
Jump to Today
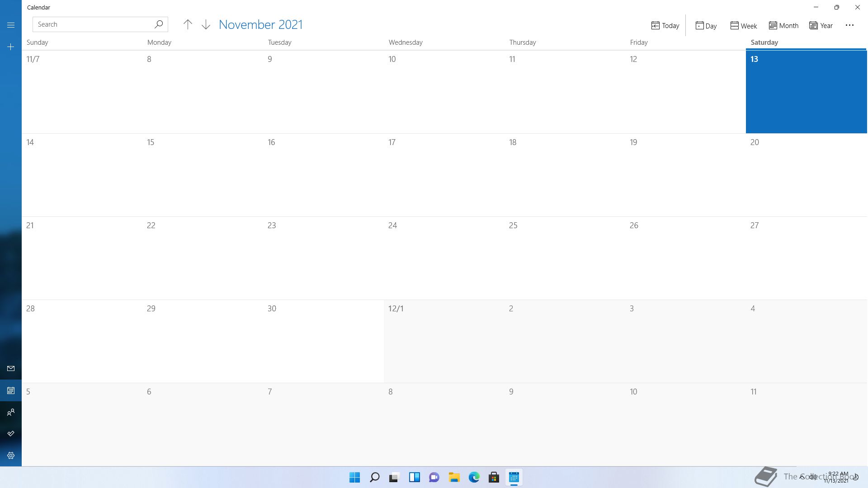click(x=665, y=26)
